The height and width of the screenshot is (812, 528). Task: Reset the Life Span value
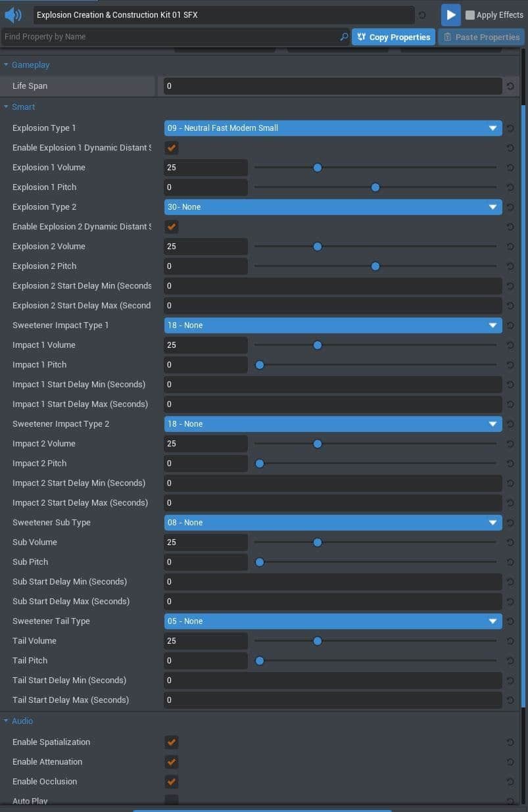(510, 86)
